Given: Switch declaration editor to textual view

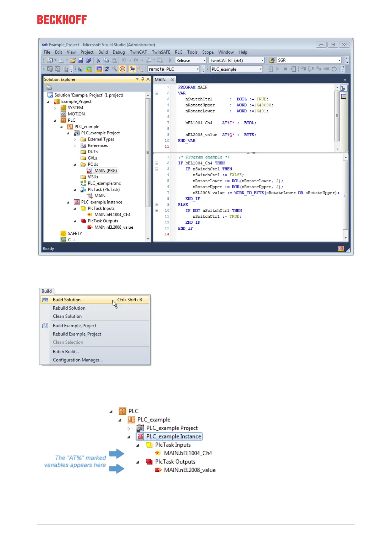Looking at the screenshot, I should (344, 88).
